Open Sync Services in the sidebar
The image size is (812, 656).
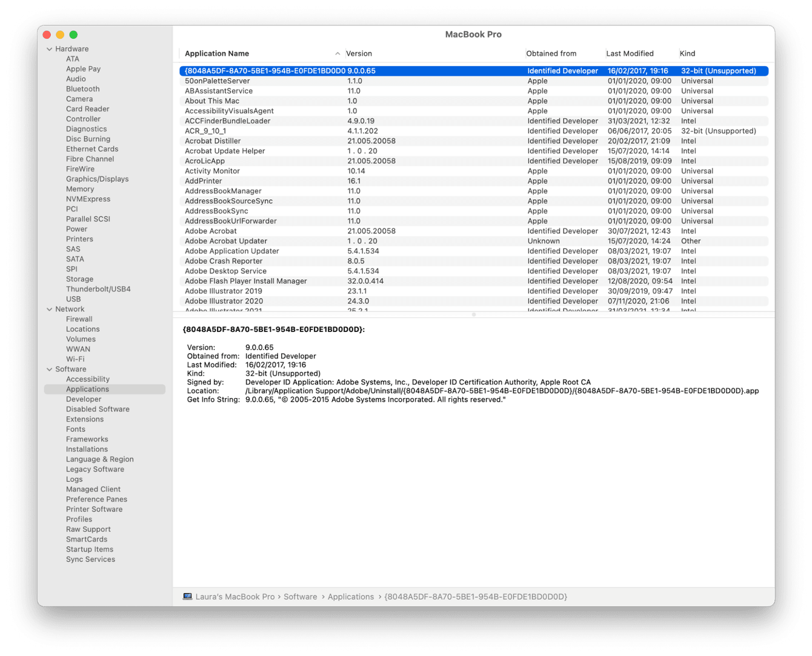pos(90,560)
